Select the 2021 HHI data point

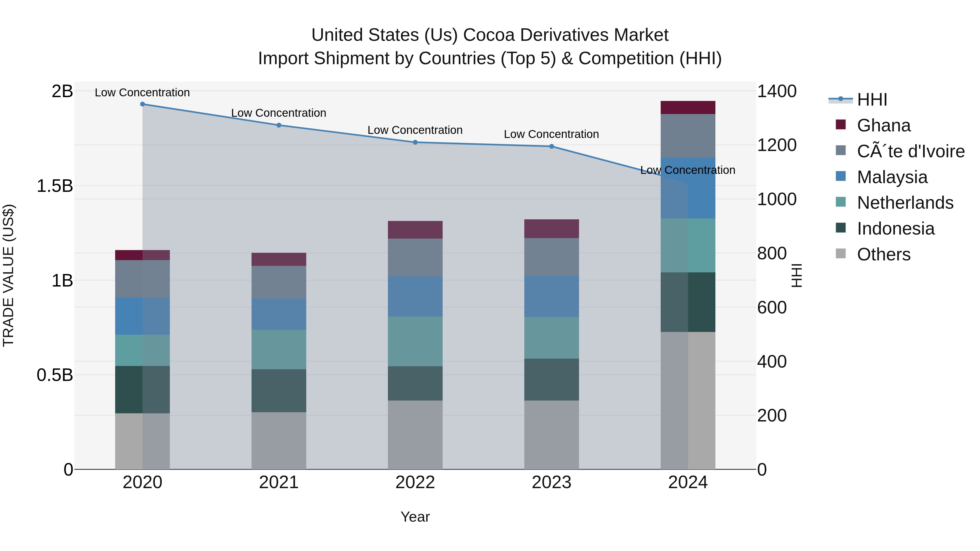click(x=279, y=125)
